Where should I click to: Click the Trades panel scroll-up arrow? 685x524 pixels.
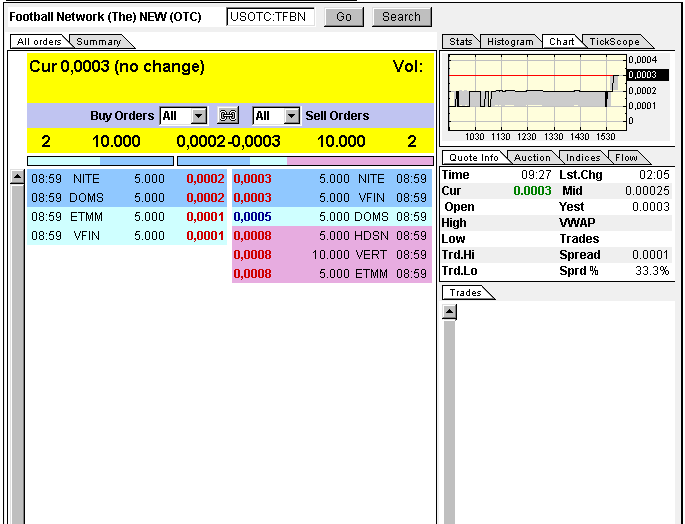pyautogui.click(x=449, y=312)
